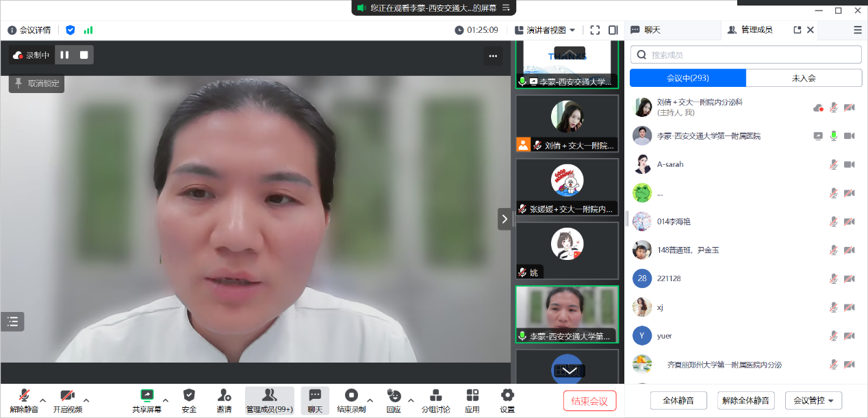The width and height of the screenshot is (868, 418).
Task: Expand video options arrow next to 开启视频
Action: click(86, 400)
